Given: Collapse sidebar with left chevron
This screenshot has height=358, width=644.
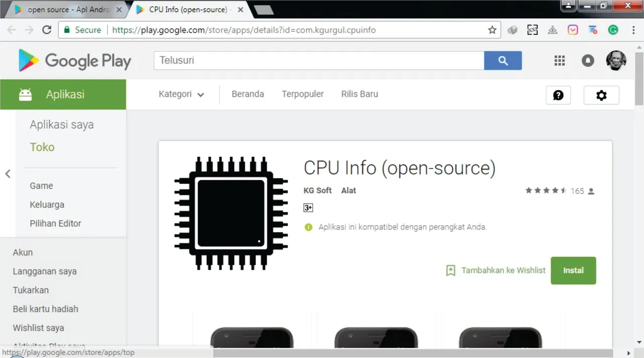Looking at the screenshot, I should pos(8,174).
